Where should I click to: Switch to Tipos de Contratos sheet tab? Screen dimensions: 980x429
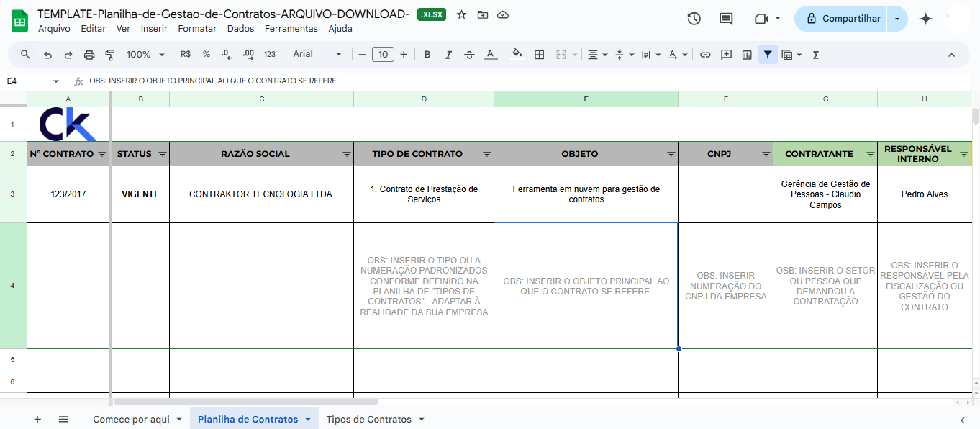[368, 419]
